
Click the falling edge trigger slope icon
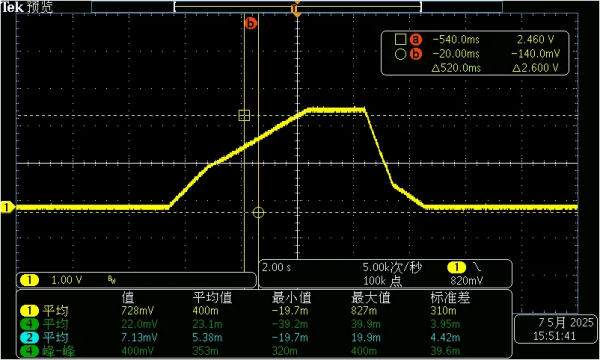pyautogui.click(x=477, y=267)
